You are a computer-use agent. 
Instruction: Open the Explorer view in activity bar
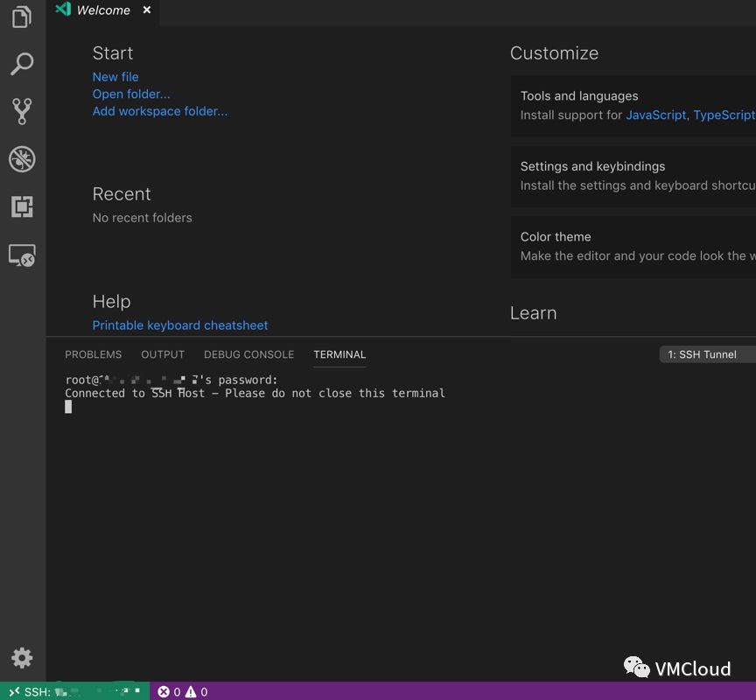pyautogui.click(x=22, y=17)
